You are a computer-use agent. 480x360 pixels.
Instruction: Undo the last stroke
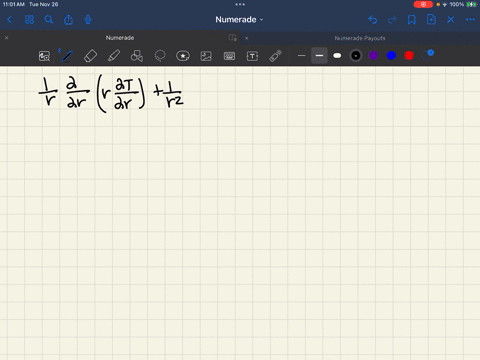[x=373, y=20]
